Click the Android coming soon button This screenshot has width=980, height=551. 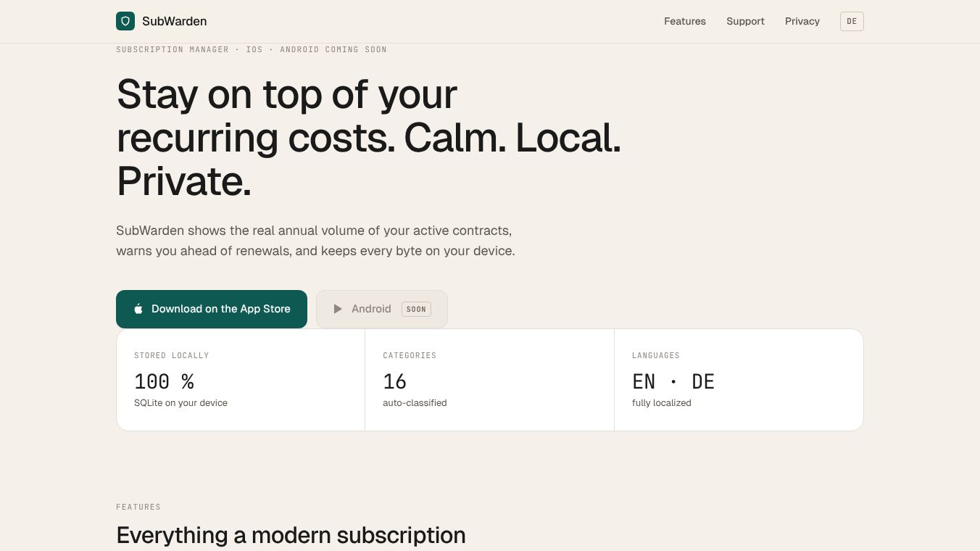[382, 310]
